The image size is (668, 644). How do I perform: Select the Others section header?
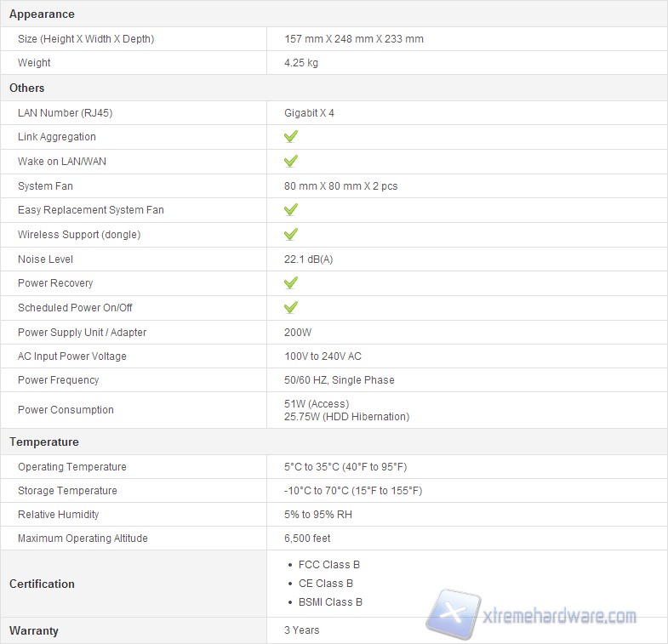[x=27, y=88]
